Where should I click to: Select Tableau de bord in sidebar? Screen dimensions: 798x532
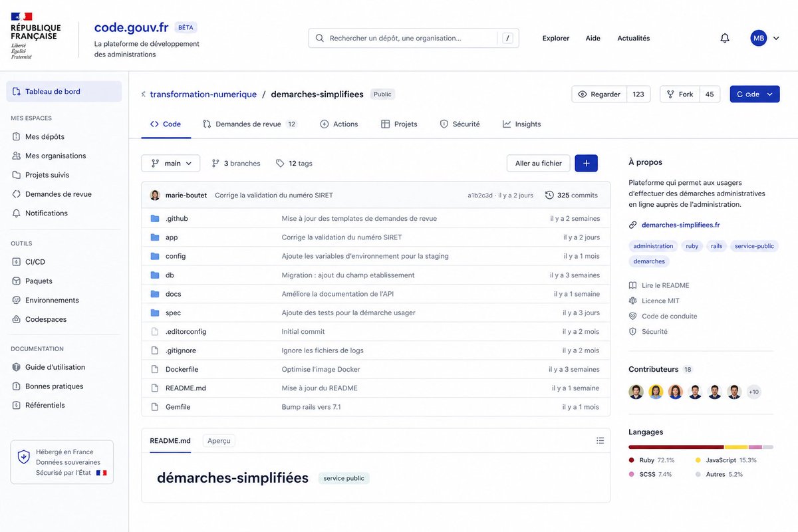(x=64, y=92)
